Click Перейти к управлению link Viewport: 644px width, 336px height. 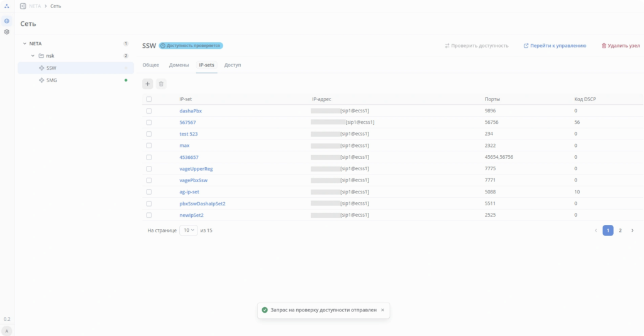[x=555, y=46]
